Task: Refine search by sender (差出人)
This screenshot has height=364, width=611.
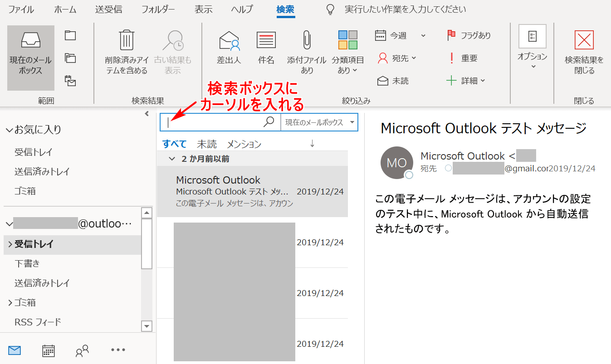Action: pos(229,48)
